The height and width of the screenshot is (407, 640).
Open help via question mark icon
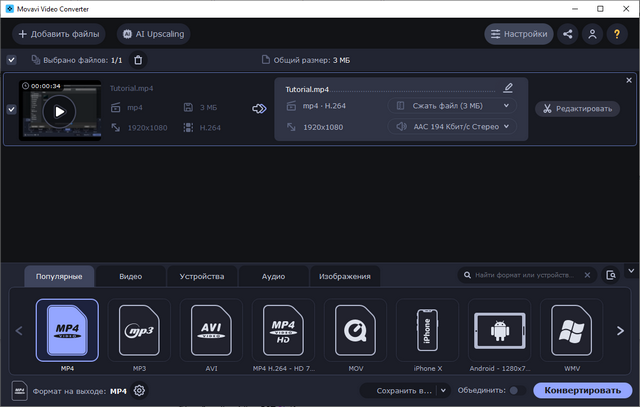pyautogui.click(x=617, y=34)
